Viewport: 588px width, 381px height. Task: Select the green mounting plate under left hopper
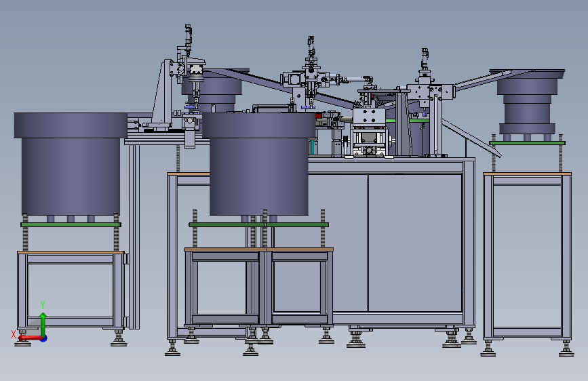point(71,224)
